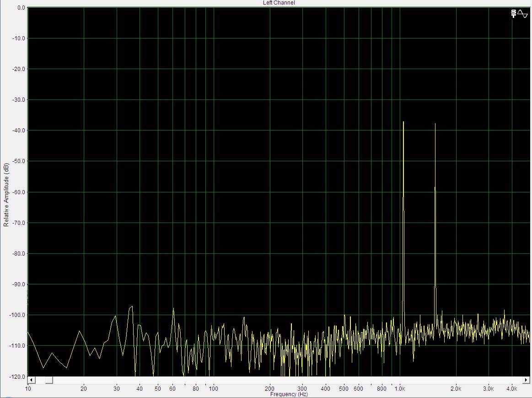Click the 'Relative Amplitude (dB)' axis label

point(6,195)
